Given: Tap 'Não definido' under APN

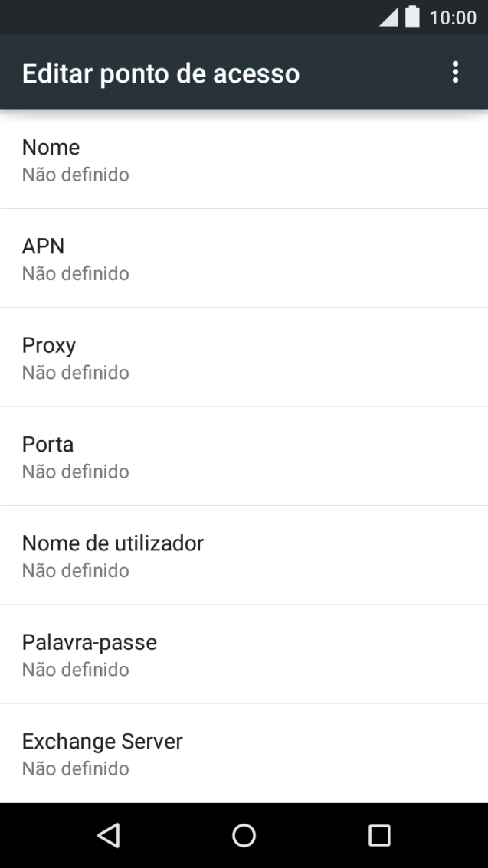Looking at the screenshot, I should 76,273.
